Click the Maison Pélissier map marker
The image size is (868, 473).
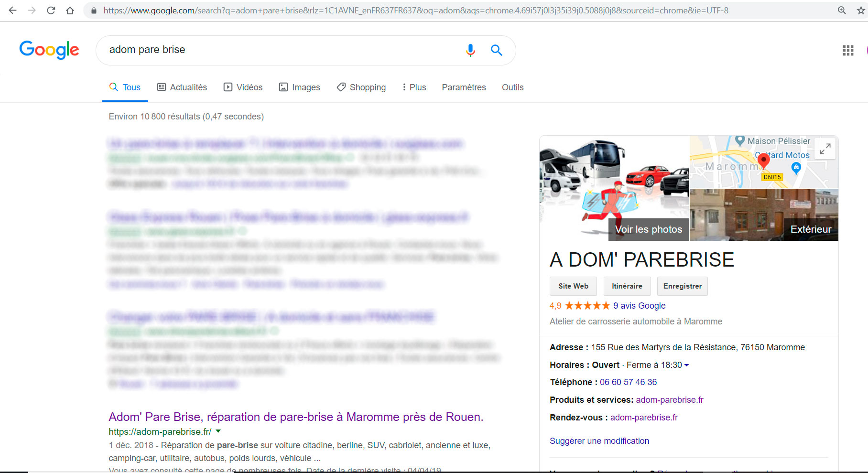click(740, 140)
